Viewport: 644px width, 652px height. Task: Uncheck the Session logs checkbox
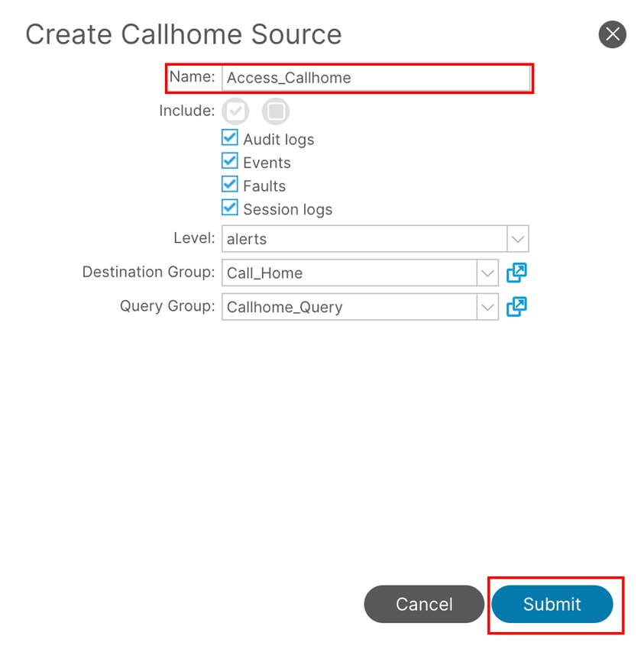coord(230,208)
